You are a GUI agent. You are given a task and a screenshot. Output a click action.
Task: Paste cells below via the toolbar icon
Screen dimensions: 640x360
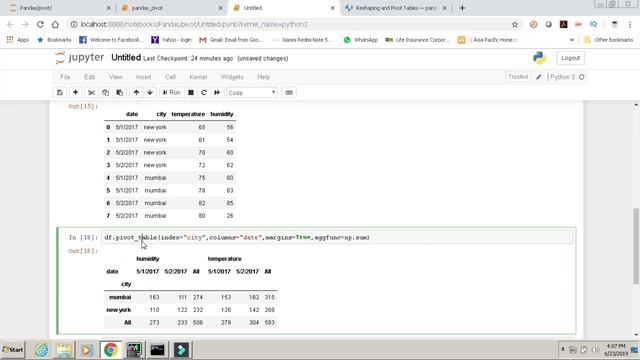pos(120,93)
